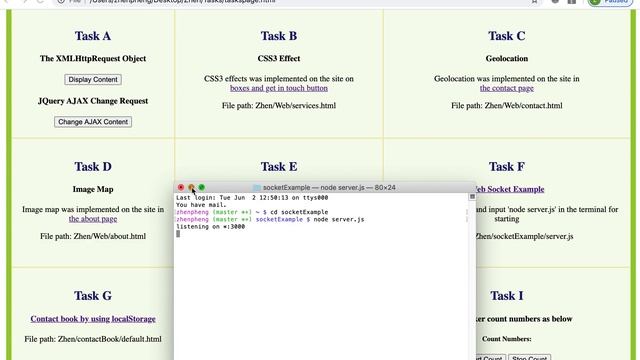Click the 'Task I' heading
This screenshot has height=360, width=640.
click(507, 296)
